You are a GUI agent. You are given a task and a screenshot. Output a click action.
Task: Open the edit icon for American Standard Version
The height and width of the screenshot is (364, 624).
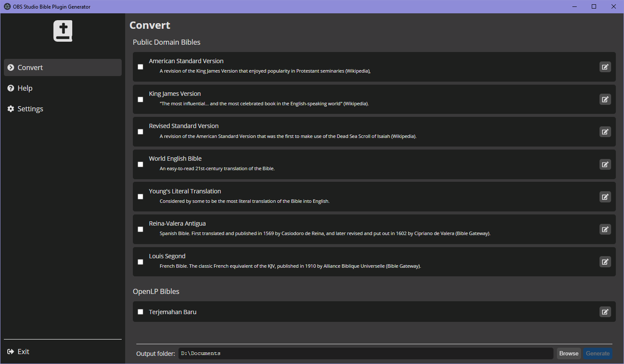tap(605, 67)
